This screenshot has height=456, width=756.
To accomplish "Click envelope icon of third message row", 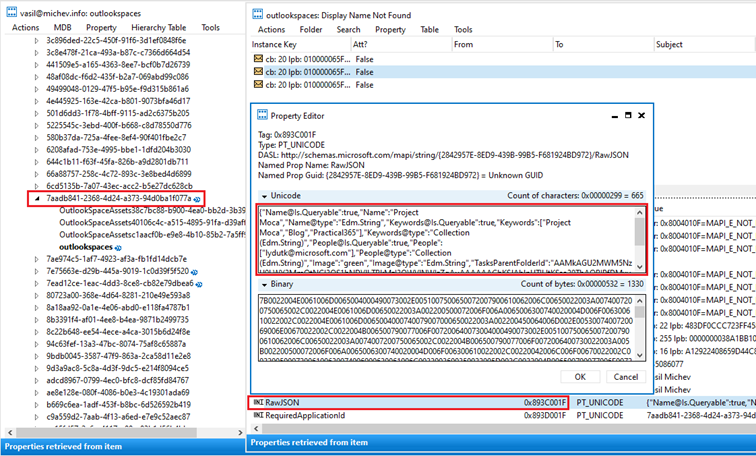I will click(x=257, y=87).
